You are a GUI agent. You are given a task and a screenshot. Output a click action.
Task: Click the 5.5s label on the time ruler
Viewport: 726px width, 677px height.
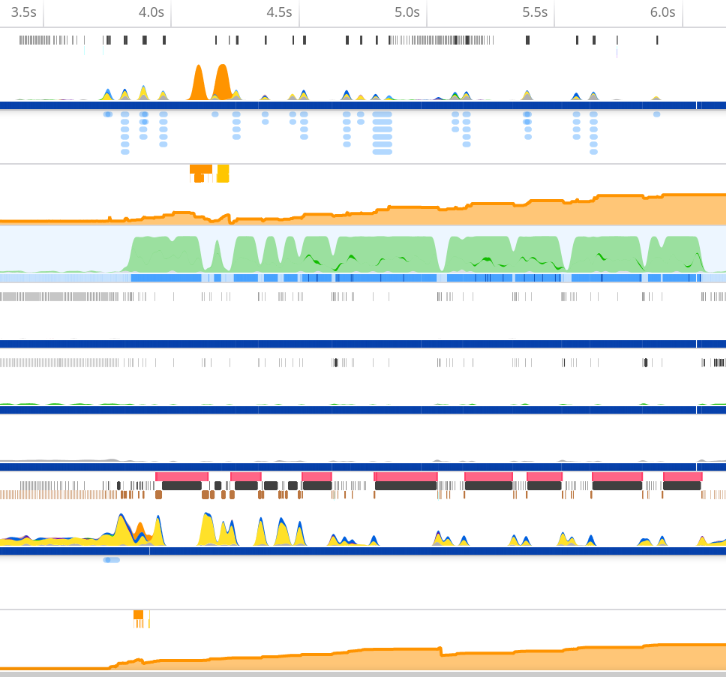coord(535,13)
